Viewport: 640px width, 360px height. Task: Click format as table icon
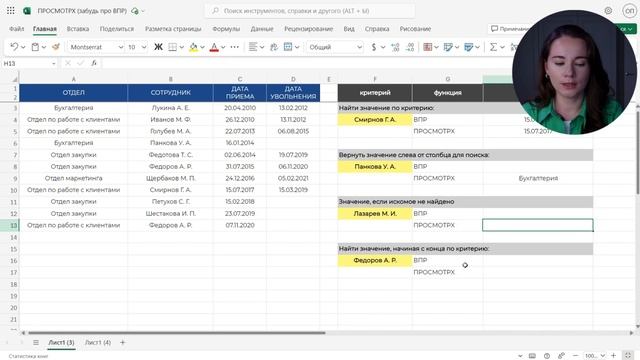[x=448, y=47]
